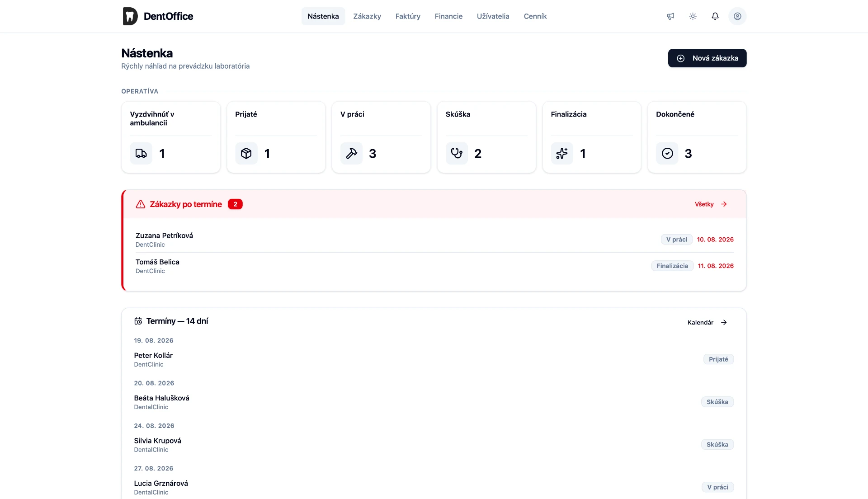Create a new order with Nová zákazka

(x=707, y=58)
